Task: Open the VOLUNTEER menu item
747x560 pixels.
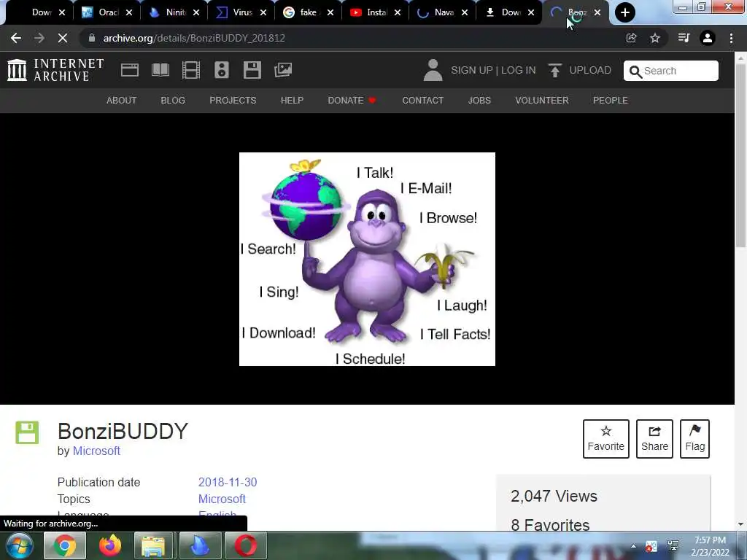Action: pyautogui.click(x=542, y=101)
